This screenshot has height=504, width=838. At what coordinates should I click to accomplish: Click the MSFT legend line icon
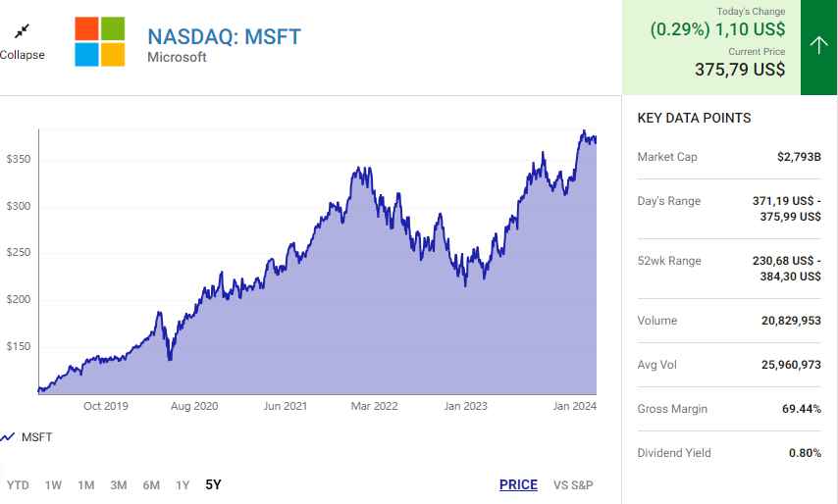(9, 437)
